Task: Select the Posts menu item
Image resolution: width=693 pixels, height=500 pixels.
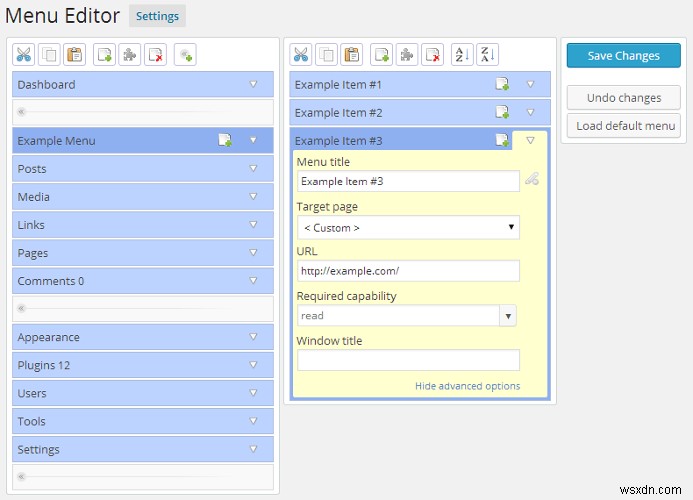Action: 143,168
